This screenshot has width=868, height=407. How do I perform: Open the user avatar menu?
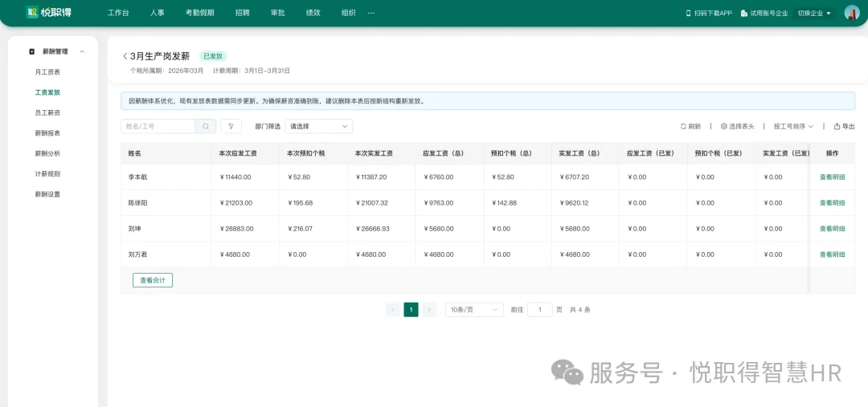click(x=851, y=13)
